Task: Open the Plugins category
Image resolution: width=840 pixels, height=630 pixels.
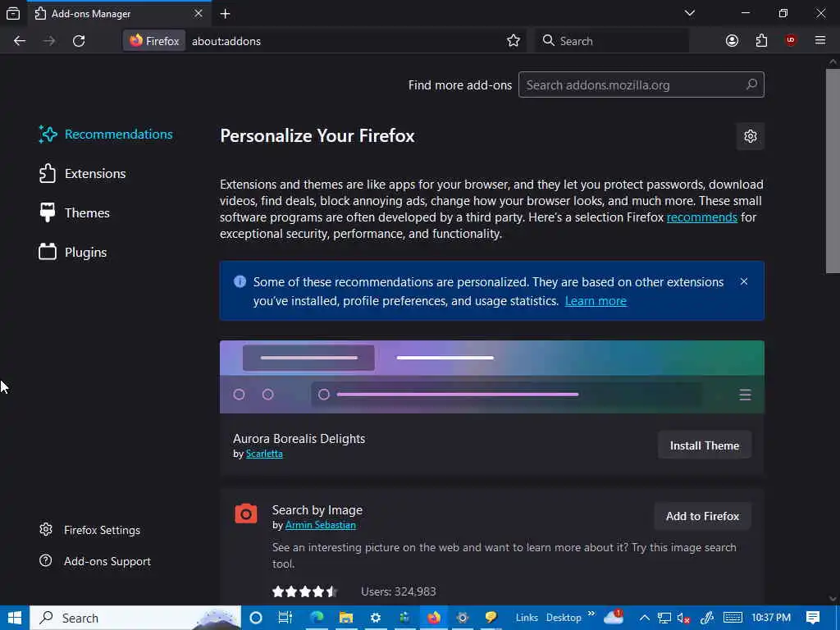Action: click(x=73, y=253)
